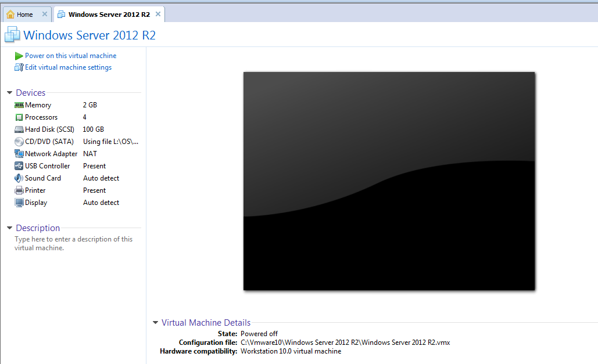Select the Display device label

pos(36,203)
